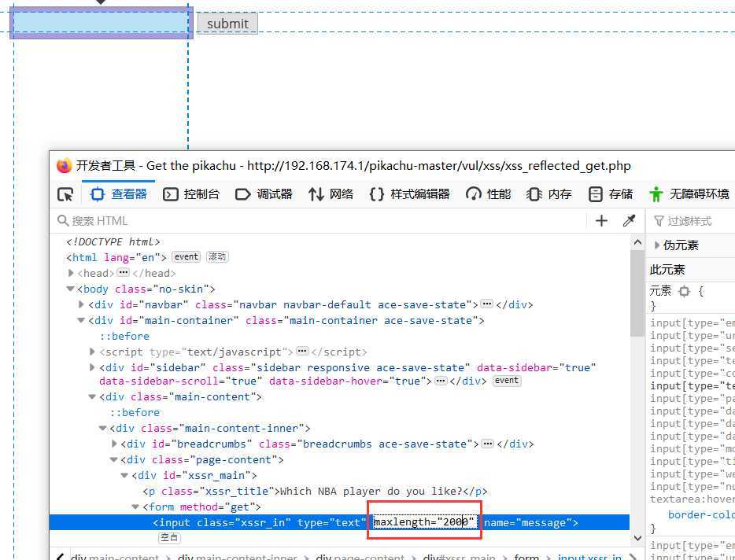735x560 pixels.
Task: Expand the div id breadcrumbs node
Action: coord(115,444)
